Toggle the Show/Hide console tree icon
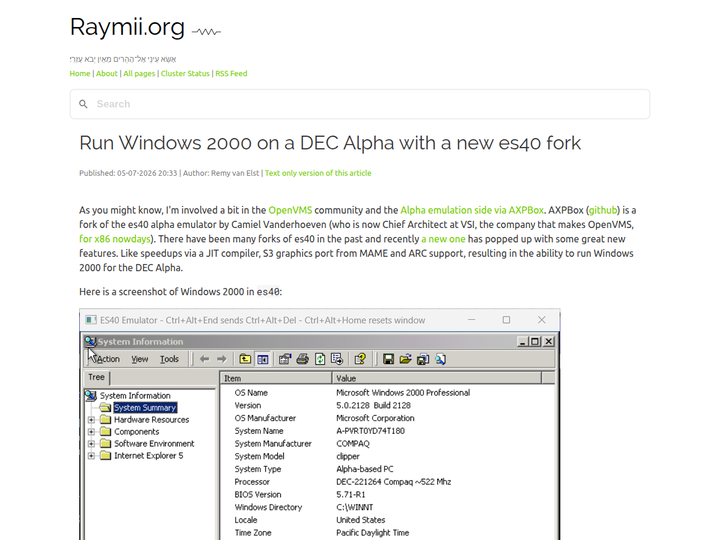 coord(263,359)
